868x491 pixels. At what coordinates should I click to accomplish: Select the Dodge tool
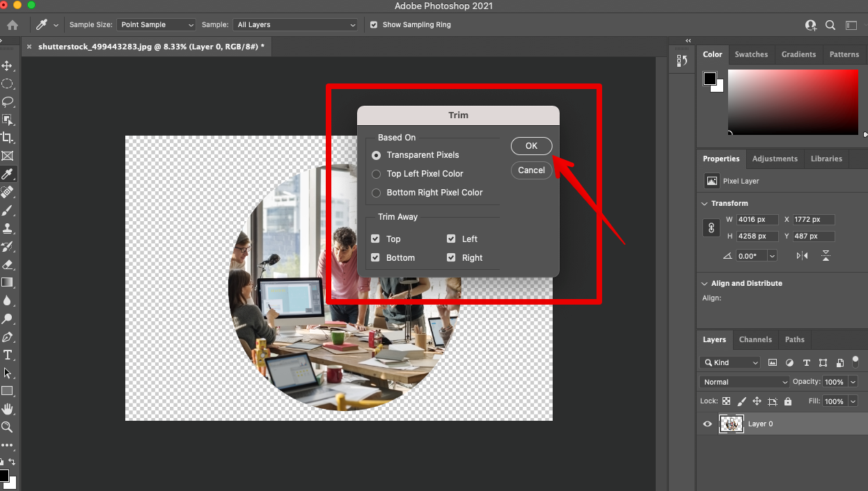coord(7,319)
